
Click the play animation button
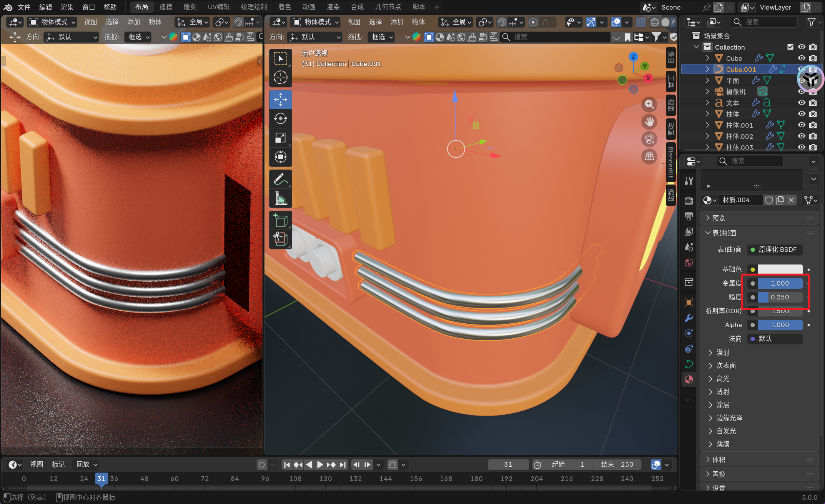click(320, 464)
